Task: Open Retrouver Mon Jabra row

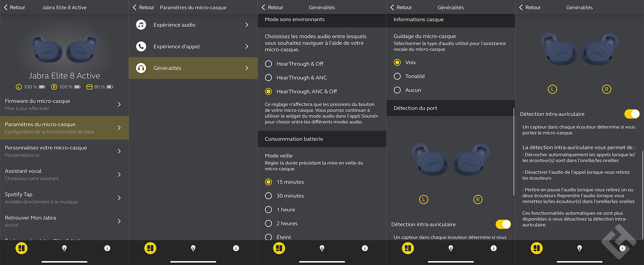Action: [x=64, y=221]
